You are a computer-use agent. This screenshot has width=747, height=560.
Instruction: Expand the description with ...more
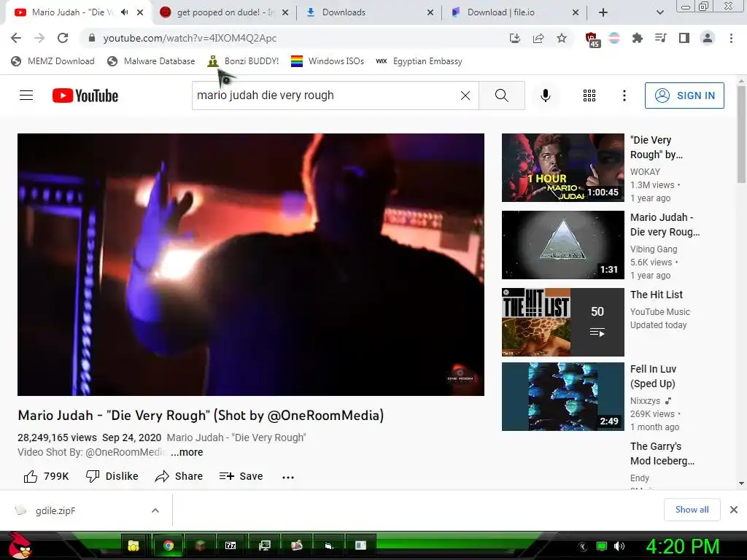click(187, 452)
